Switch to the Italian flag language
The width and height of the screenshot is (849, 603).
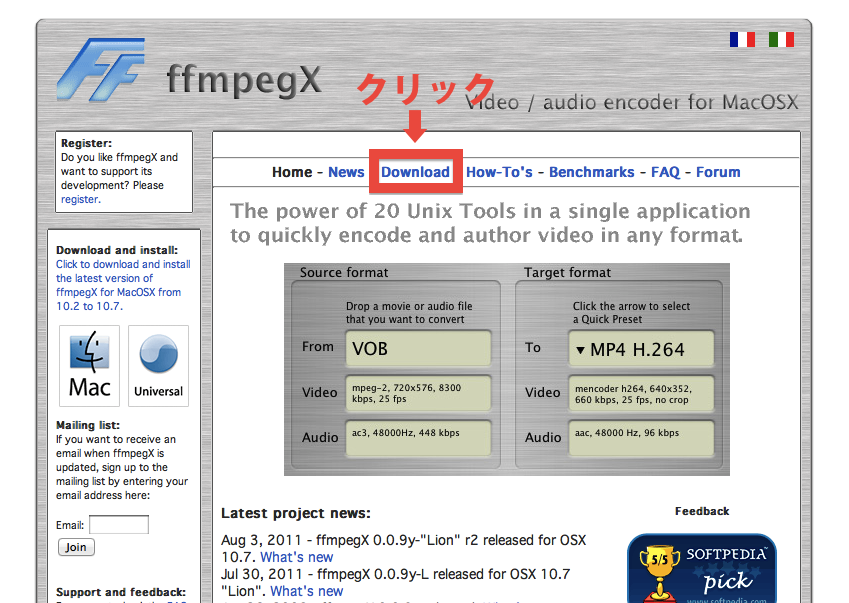point(781,40)
